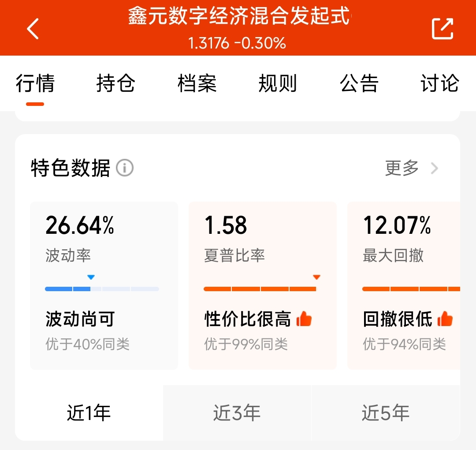Image resolution: width=476 pixels, height=450 pixels.
Task: Go to the 公告 tab
Action: coord(359,83)
